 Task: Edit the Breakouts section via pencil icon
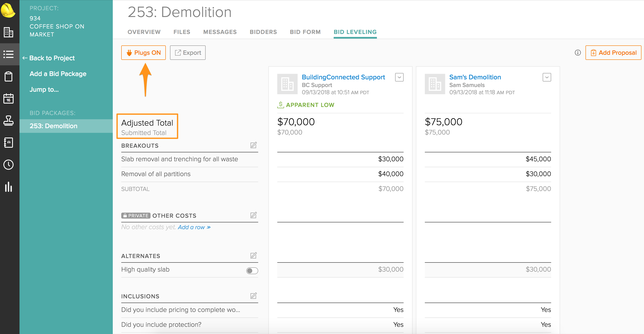[x=253, y=145]
